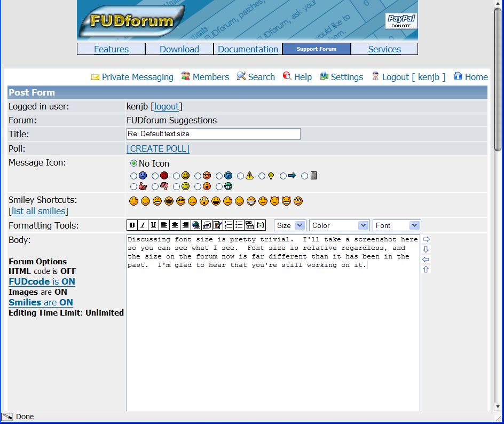Apply underline formatting

pyautogui.click(x=153, y=225)
